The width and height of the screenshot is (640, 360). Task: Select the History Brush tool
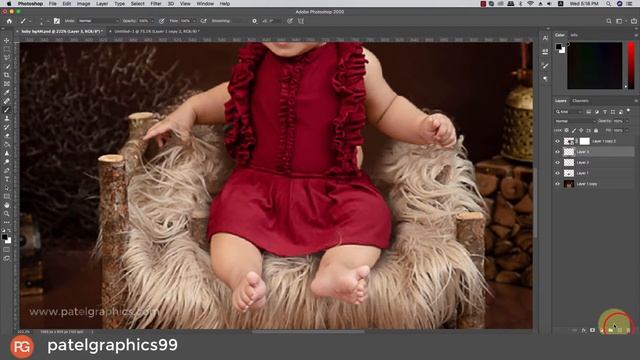click(x=7, y=127)
